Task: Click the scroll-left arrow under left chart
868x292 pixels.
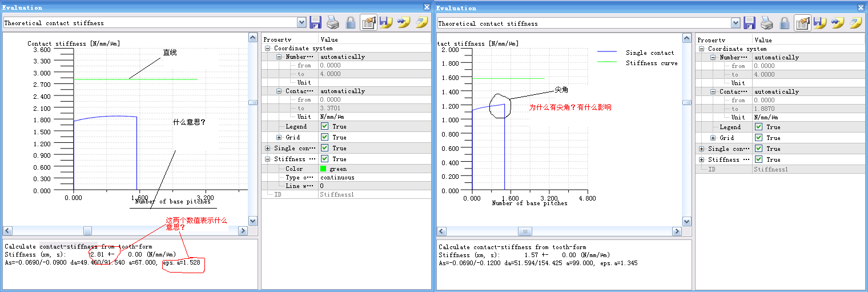Action: pos(7,231)
